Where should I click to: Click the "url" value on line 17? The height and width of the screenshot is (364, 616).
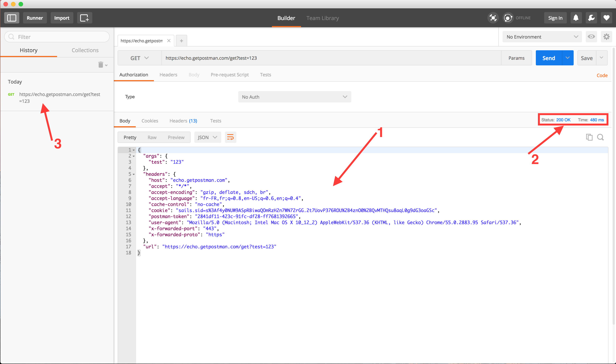pos(219,247)
